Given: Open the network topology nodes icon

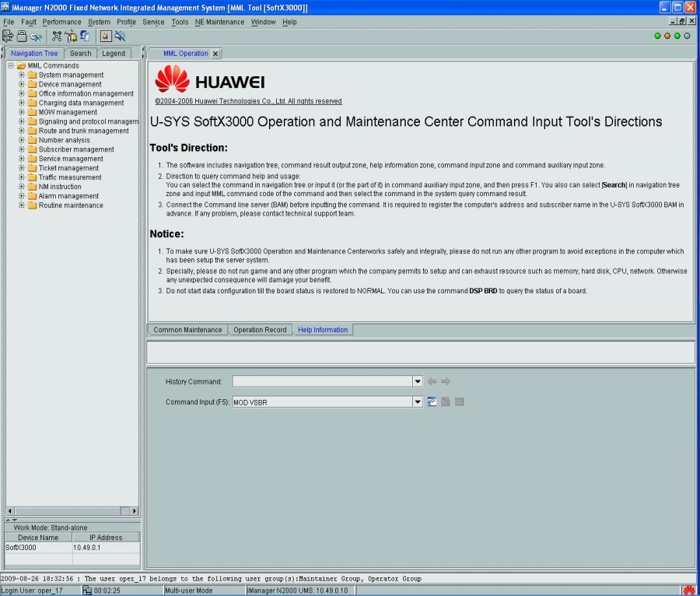Looking at the screenshot, I should tap(57, 36).
